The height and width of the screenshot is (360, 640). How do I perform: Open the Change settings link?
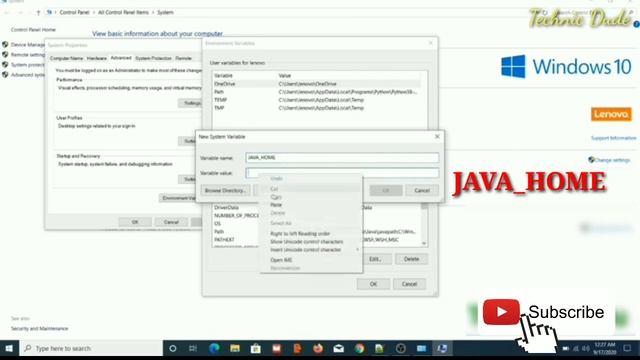(612, 160)
